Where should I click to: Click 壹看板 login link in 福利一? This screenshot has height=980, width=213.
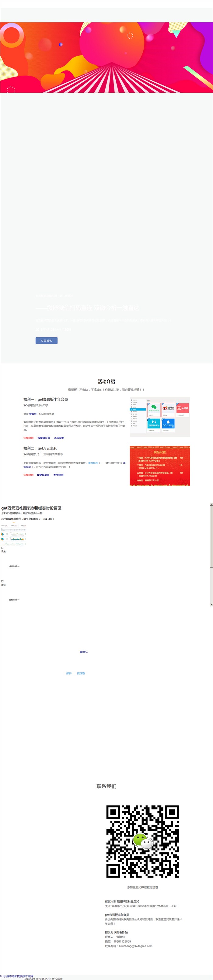(33, 414)
